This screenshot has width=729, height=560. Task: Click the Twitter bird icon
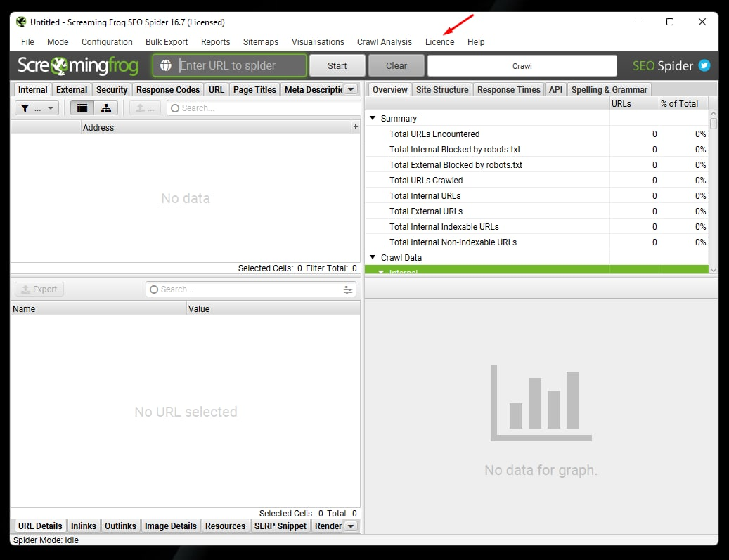pyautogui.click(x=704, y=65)
